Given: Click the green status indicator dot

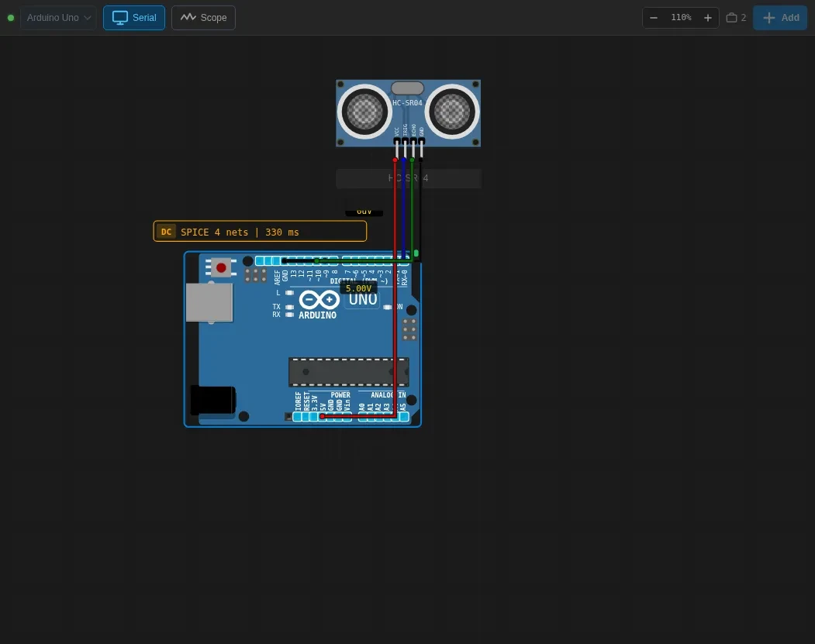Looking at the screenshot, I should click(10, 18).
